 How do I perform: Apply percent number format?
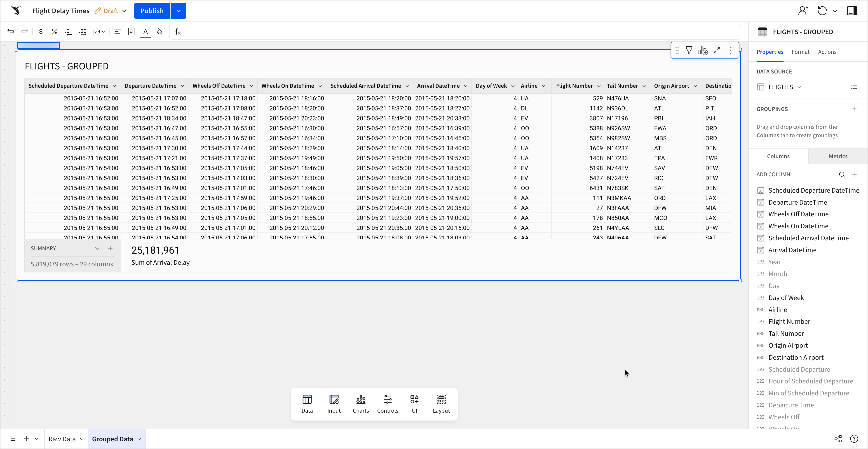click(x=55, y=32)
